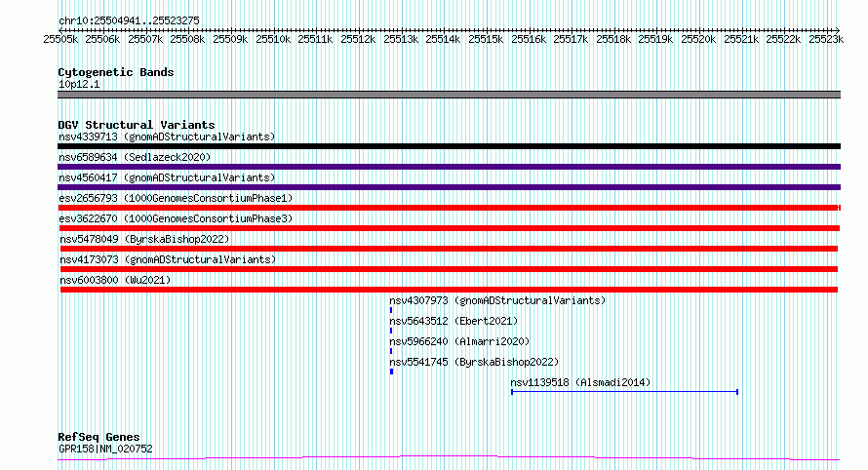Click ruler position 25505k
Viewport: 868px width, 470px height.
coord(60,39)
